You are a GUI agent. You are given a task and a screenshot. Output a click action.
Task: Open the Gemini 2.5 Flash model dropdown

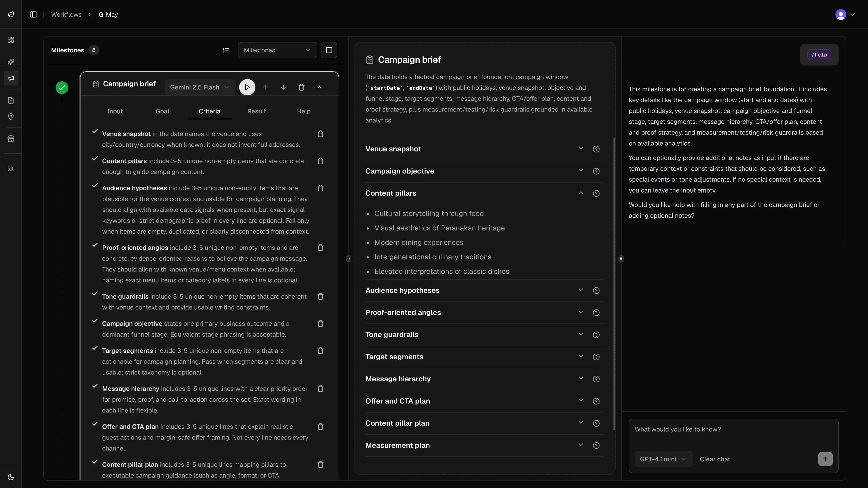tap(200, 87)
